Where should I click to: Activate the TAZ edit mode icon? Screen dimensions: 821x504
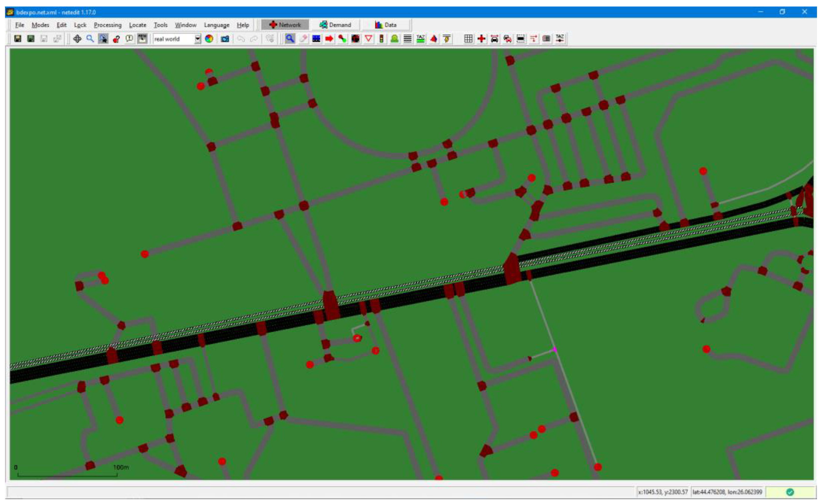[x=420, y=39]
